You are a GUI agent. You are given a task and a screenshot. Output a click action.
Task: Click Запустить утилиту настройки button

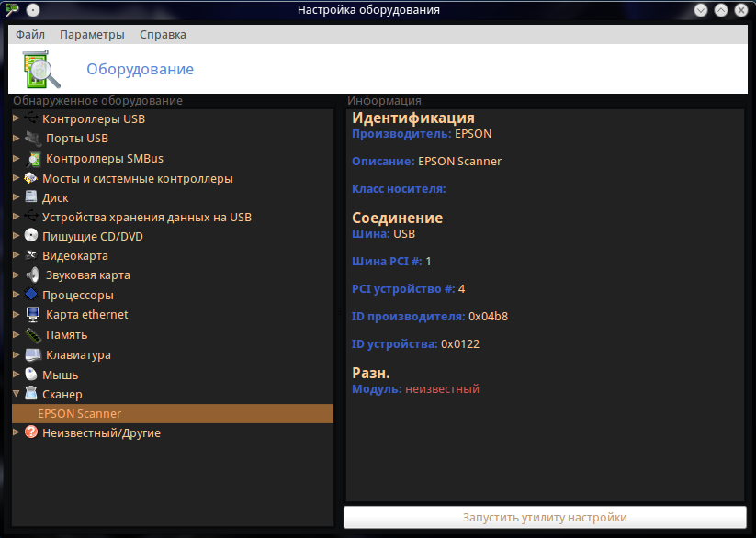545,517
